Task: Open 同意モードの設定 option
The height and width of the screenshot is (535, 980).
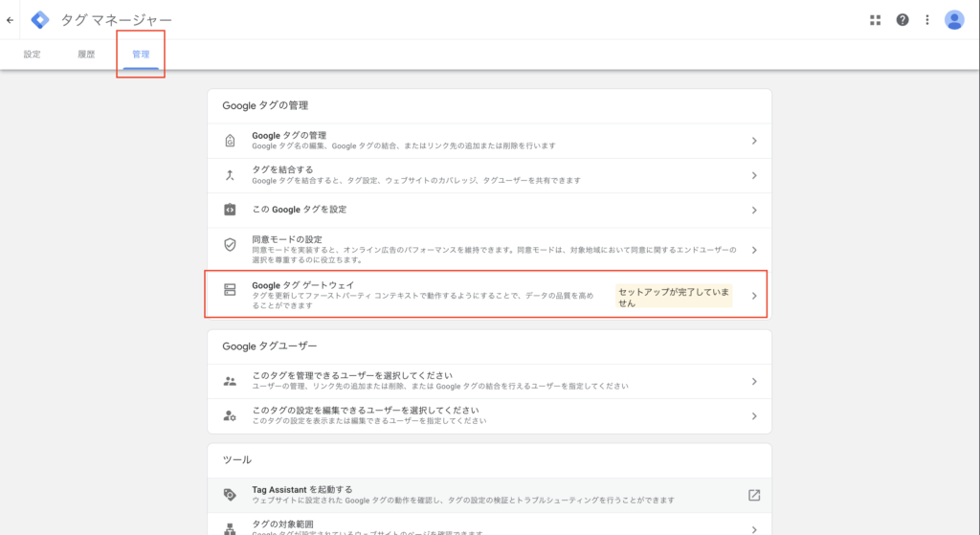Action: (x=489, y=250)
